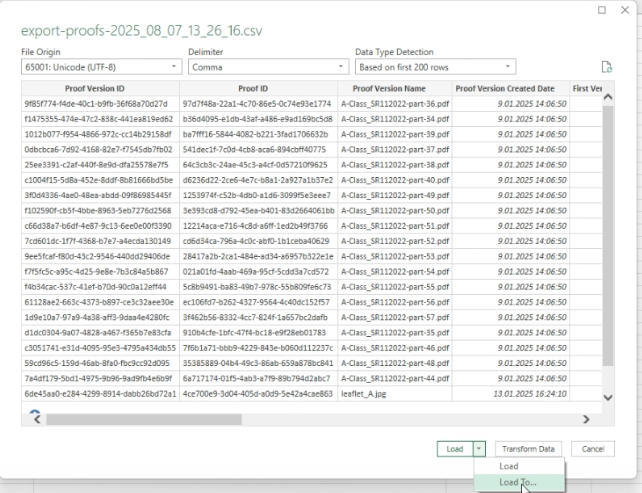Click the leaflet_A.jpg cell
Viewport: 642px width, 493px height.
[x=395, y=394]
